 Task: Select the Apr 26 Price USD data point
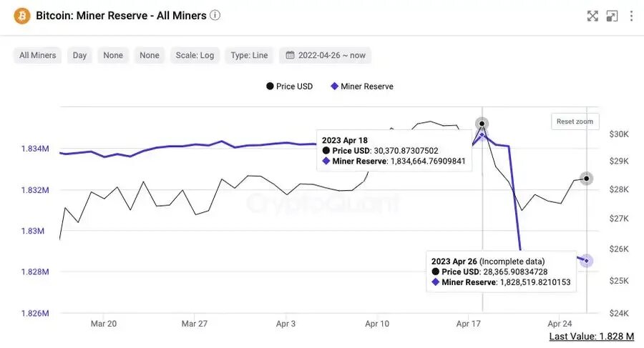point(587,179)
